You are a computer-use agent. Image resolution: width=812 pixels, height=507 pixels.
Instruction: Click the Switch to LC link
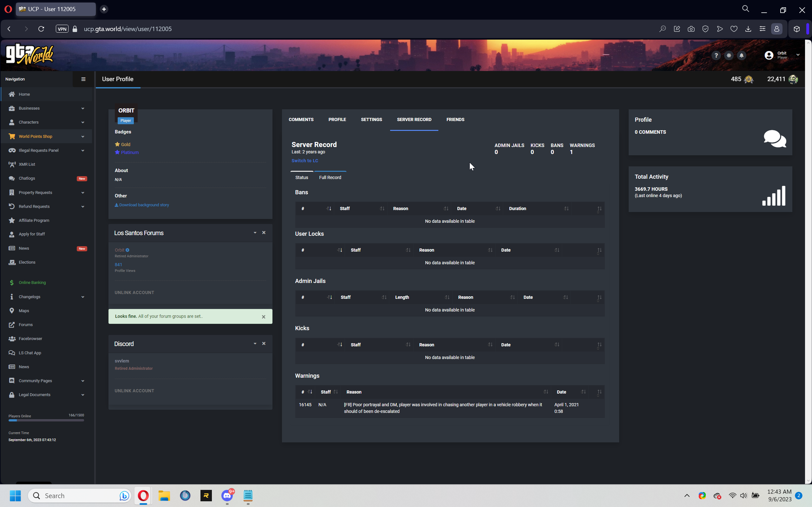tap(305, 161)
